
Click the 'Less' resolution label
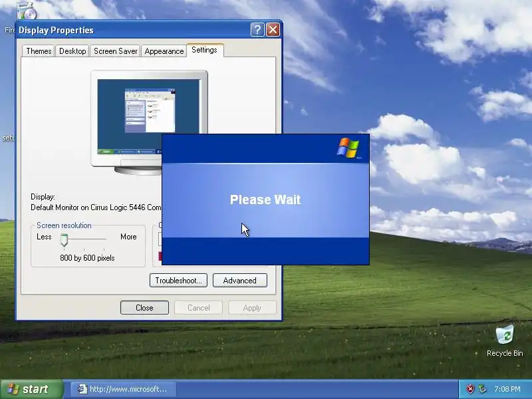click(44, 237)
